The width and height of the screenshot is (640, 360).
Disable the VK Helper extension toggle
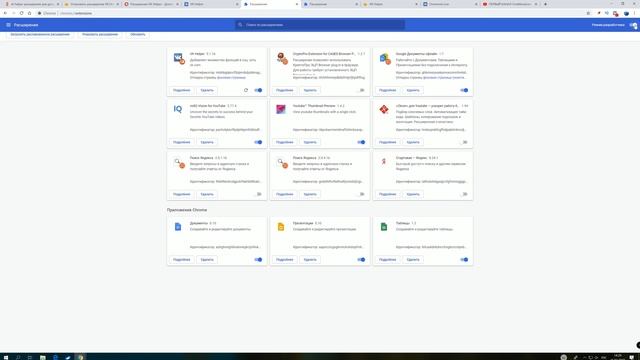point(258,90)
